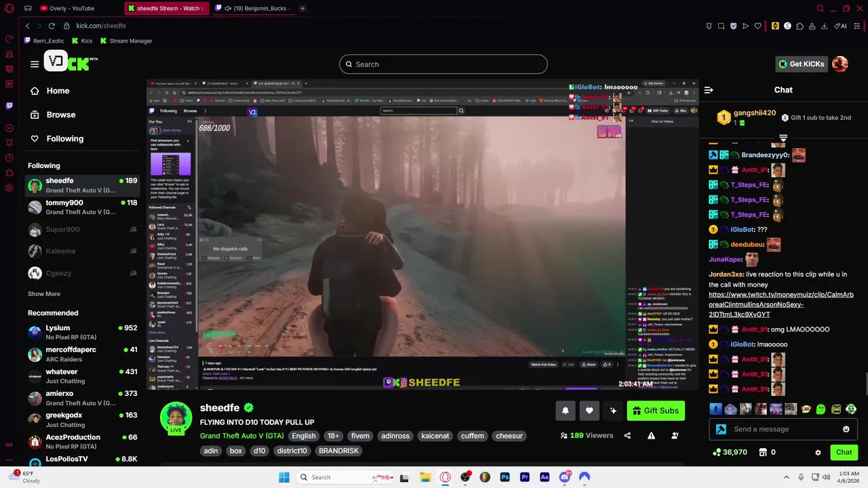Click the green slime emote in quick emotes
The image size is (868, 488).
tap(821, 409)
